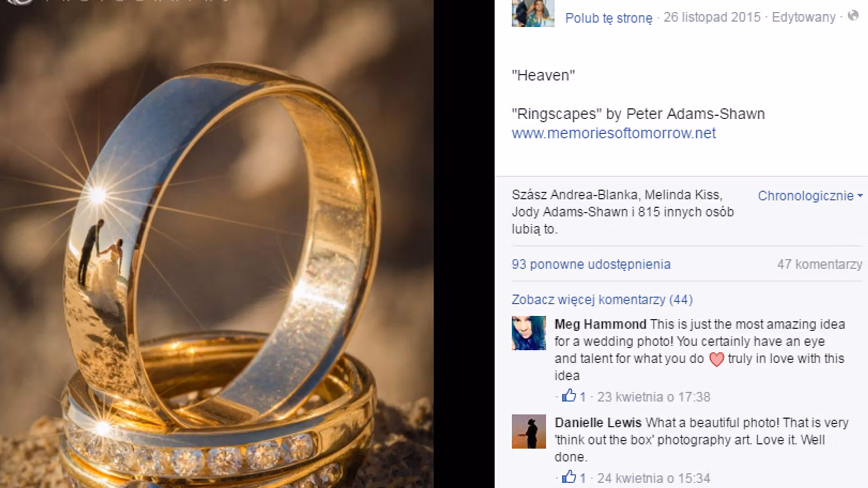Screen dimensions: 868x488
Task: Click the wedding rings photo
Action: (x=217, y=244)
